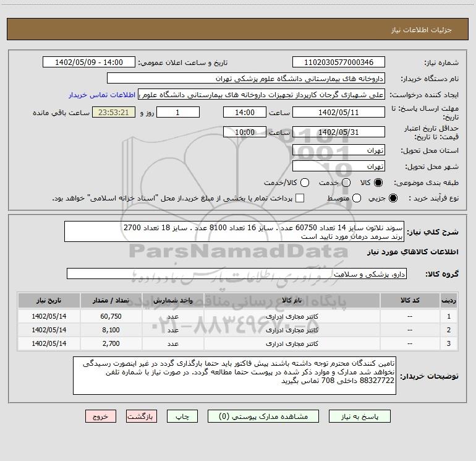The image size is (476, 461).
Task: Click the request creator field علی شهبازی گرجان
Action: tap(261, 95)
